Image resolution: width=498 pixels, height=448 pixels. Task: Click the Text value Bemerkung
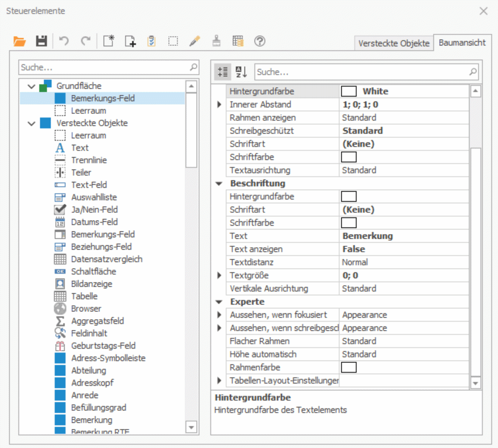[x=404, y=236]
